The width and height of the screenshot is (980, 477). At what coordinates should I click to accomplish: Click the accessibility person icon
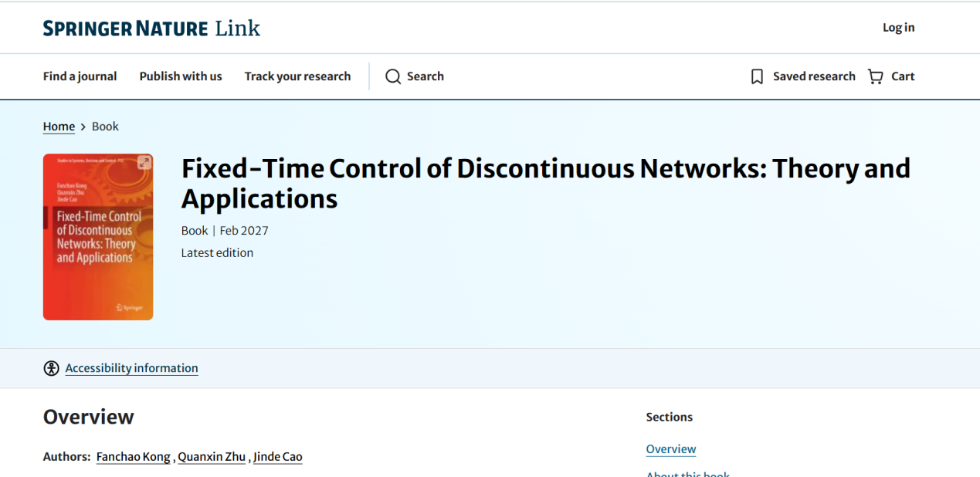[51, 368]
